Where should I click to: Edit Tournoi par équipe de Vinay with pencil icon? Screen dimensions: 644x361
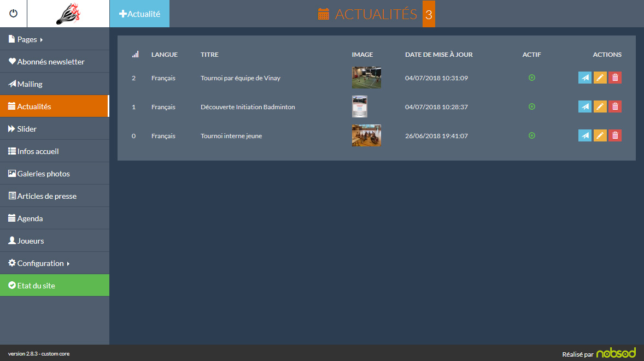(x=600, y=78)
